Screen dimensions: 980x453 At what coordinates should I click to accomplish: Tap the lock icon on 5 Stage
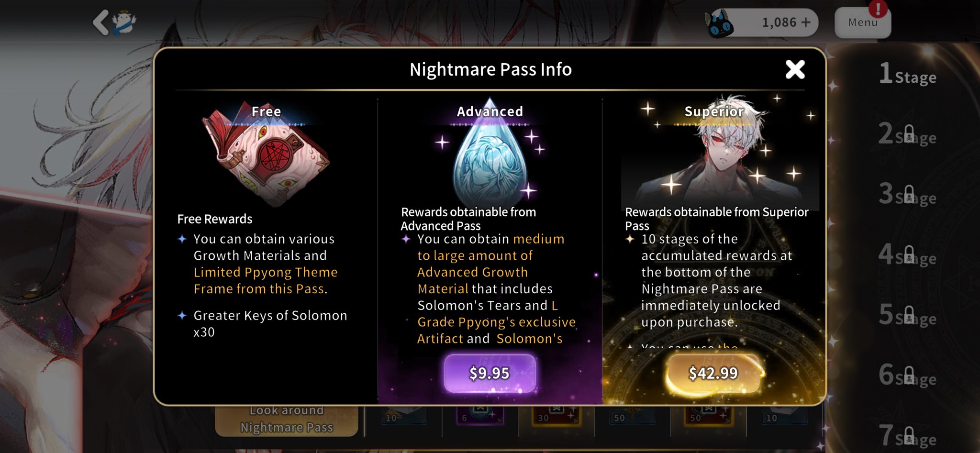point(909,315)
